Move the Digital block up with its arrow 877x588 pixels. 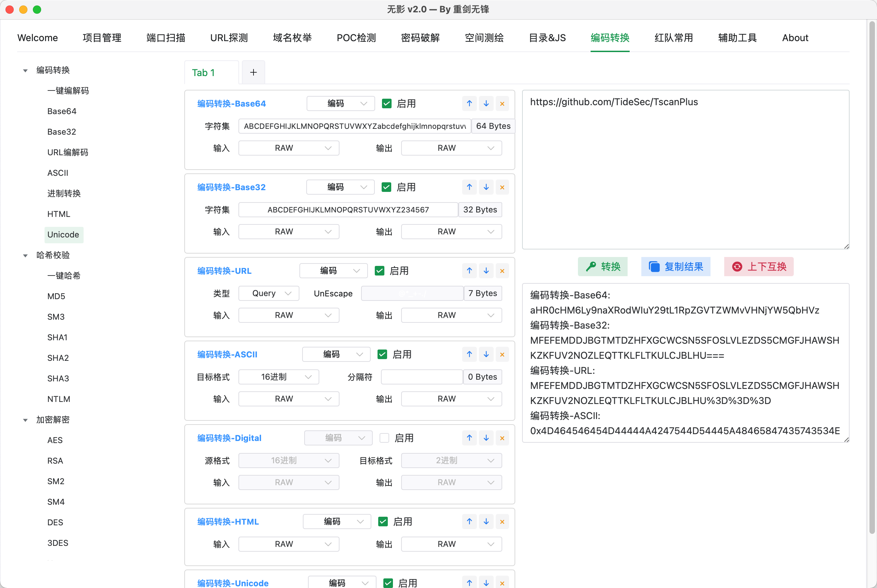point(469,438)
